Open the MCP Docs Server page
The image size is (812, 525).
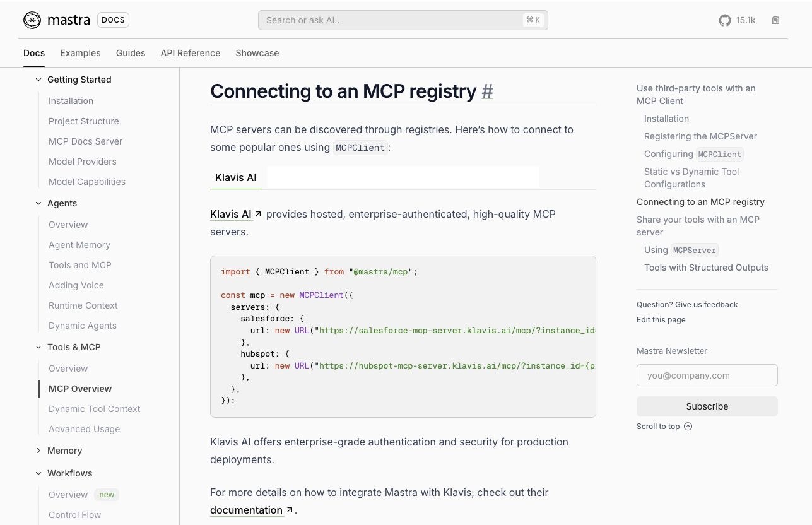[x=85, y=141]
